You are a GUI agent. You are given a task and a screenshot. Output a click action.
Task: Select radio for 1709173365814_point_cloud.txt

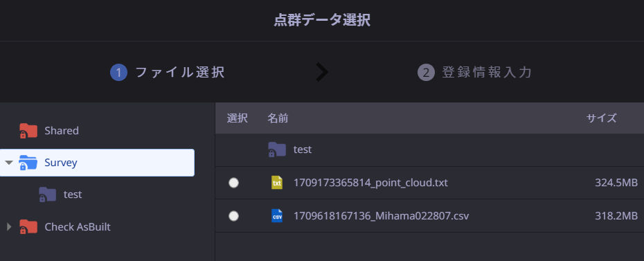pos(233,183)
